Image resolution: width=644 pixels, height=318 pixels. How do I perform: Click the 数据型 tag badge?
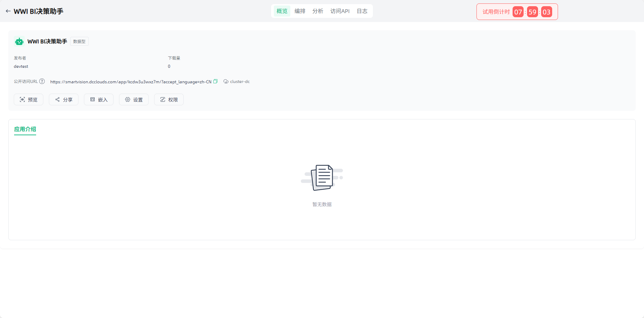(79, 41)
